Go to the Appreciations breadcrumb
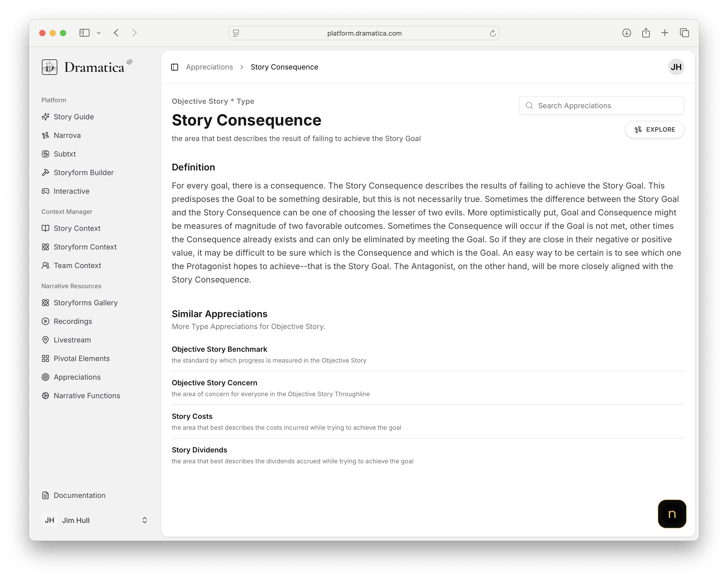728x579 pixels. 209,67
